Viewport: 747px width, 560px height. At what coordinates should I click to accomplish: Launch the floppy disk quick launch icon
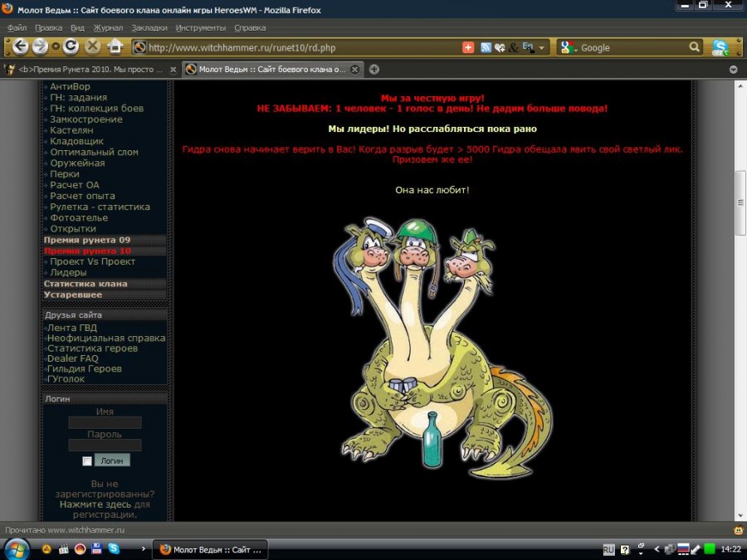(x=97, y=548)
